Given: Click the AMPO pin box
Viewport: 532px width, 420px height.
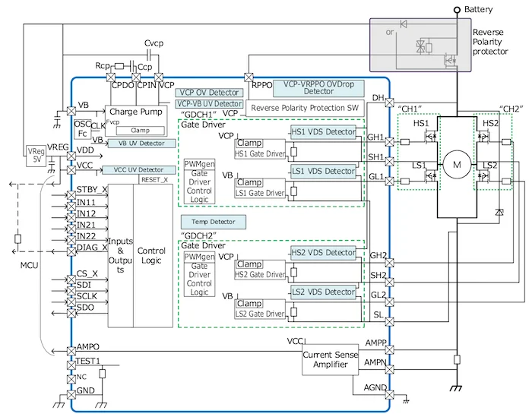Looking at the screenshot, I should 71,346.
